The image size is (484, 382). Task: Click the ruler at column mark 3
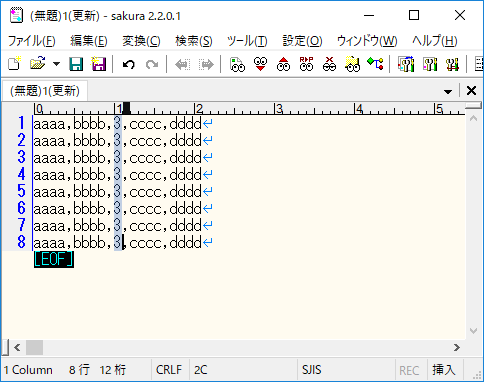tap(279, 109)
